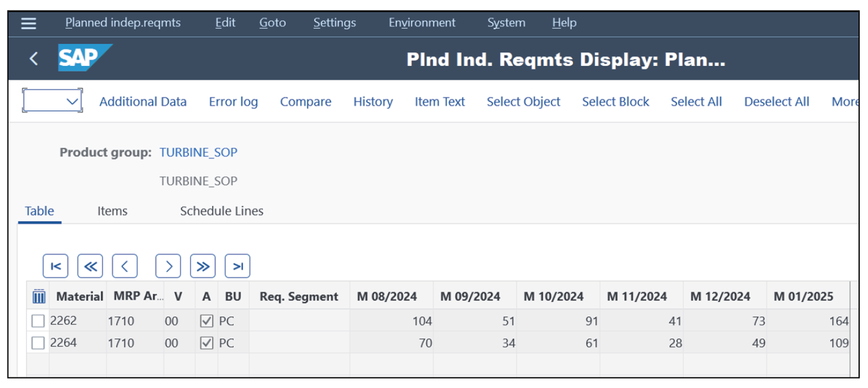Toggle Active checkbox for material 2264
The height and width of the screenshot is (388, 868).
206,343
